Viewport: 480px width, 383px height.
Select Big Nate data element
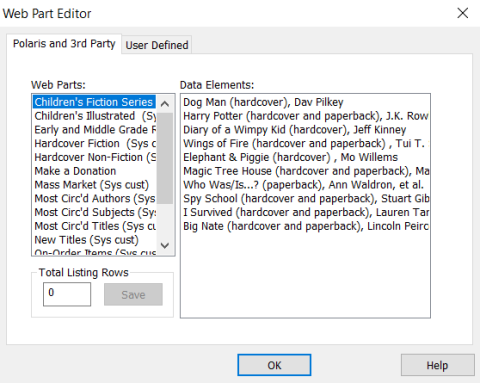305,226
